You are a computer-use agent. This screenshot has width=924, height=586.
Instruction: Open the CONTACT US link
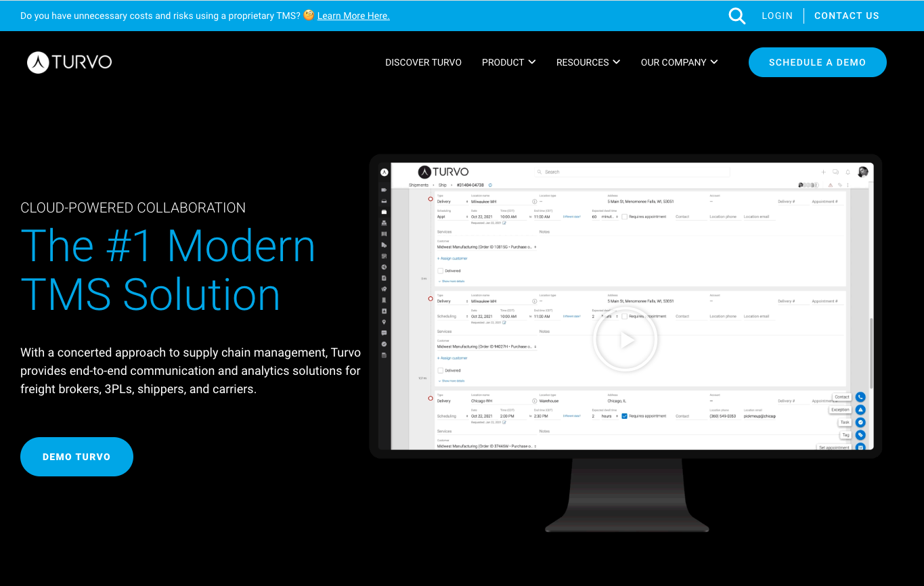[x=847, y=16]
